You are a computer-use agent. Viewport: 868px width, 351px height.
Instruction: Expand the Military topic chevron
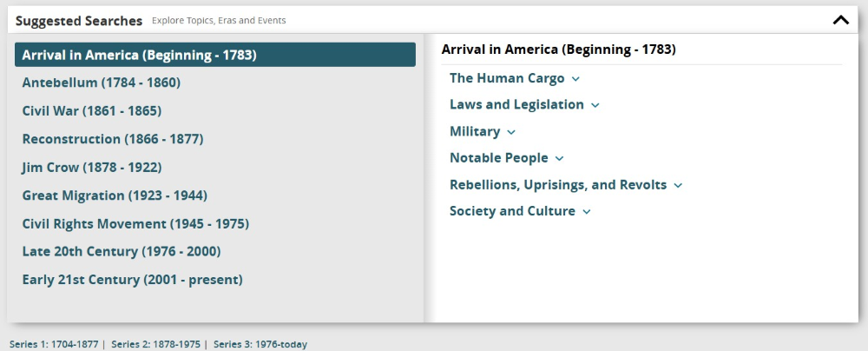511,132
